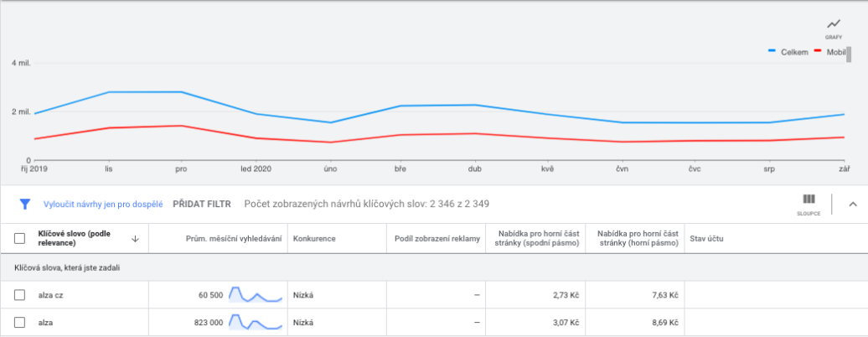Screen dimensions: 868x337
Task: Click the pro month axis label
Action: pyautogui.click(x=181, y=168)
